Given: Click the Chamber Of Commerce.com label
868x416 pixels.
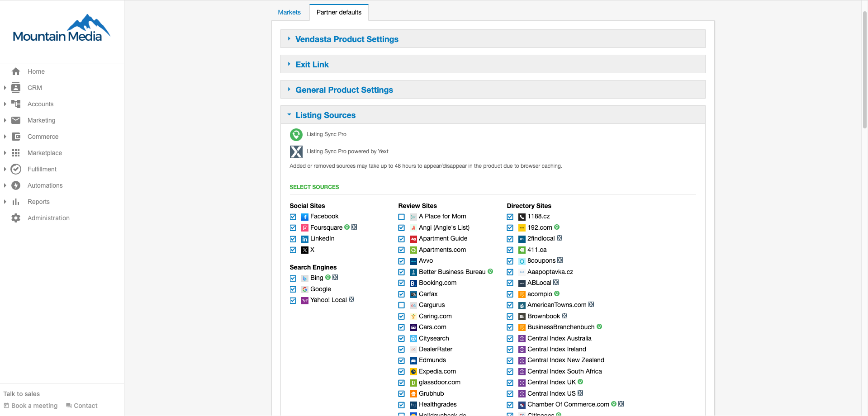Looking at the screenshot, I should click(568, 404).
